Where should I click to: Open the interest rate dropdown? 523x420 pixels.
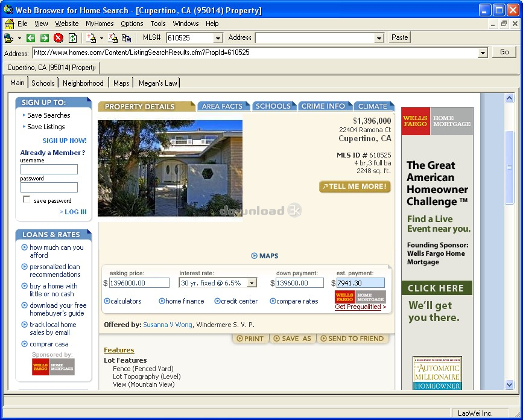252,283
